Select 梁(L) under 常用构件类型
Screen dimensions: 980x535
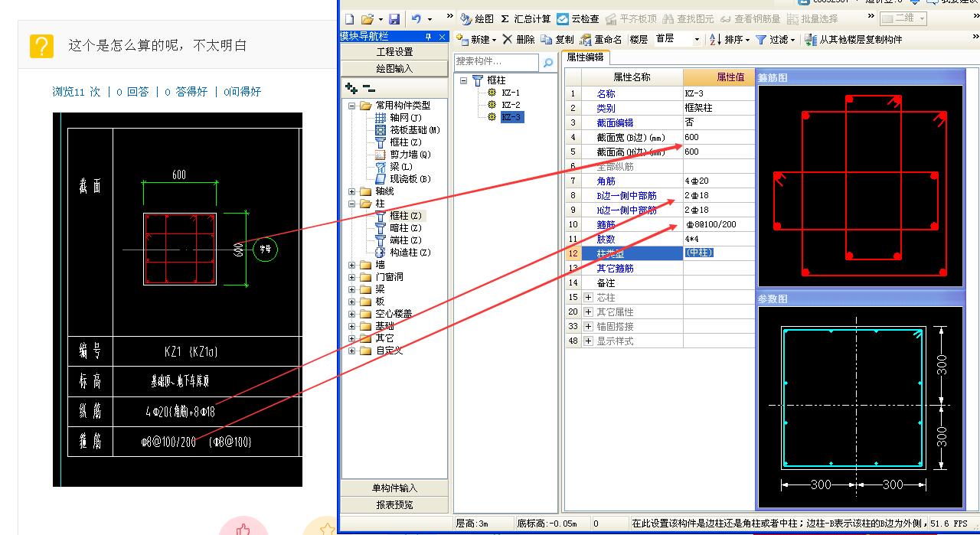tap(394, 167)
